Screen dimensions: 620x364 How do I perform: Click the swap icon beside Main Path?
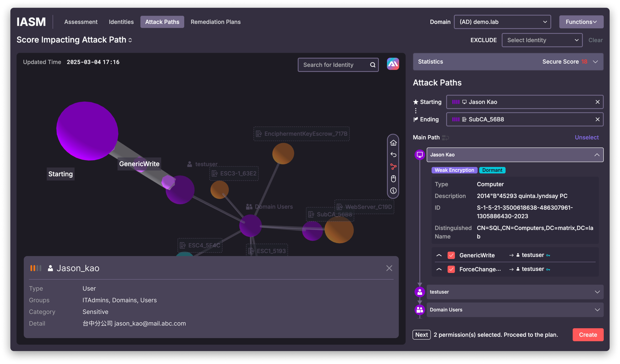tap(446, 138)
